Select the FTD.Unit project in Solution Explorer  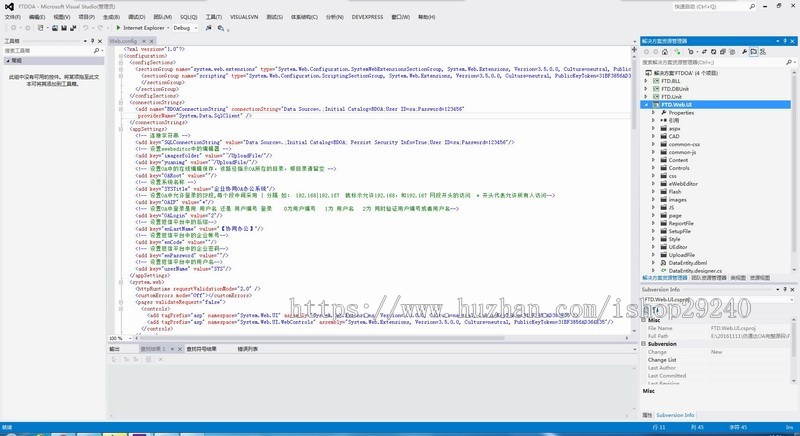click(671, 96)
